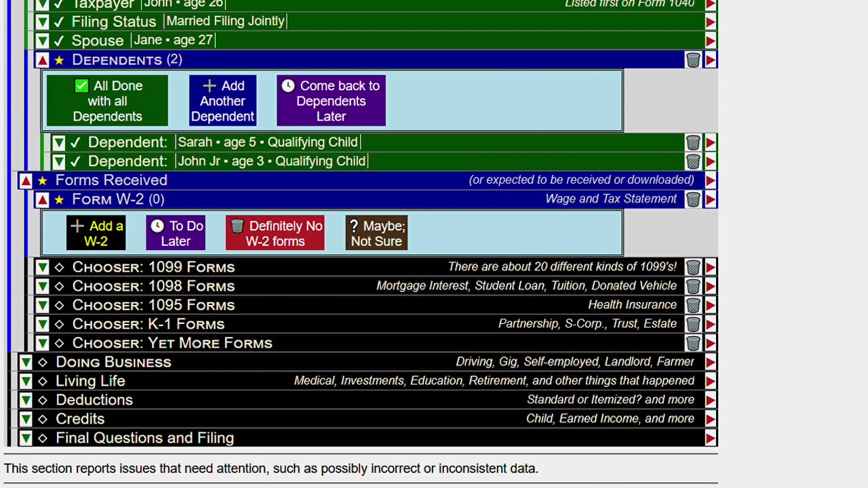Click trash icon on Sarah dependent row

(x=692, y=142)
